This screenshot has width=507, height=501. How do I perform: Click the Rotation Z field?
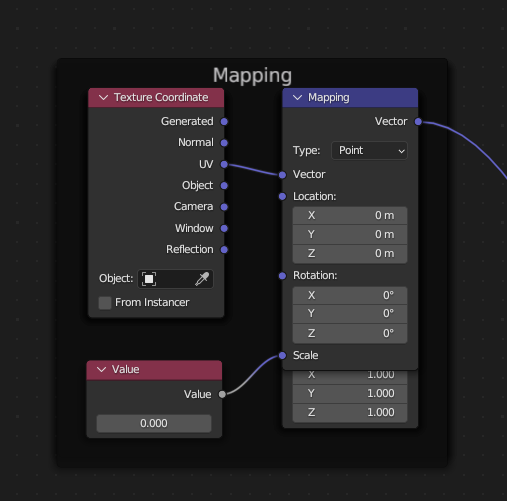[350, 333]
